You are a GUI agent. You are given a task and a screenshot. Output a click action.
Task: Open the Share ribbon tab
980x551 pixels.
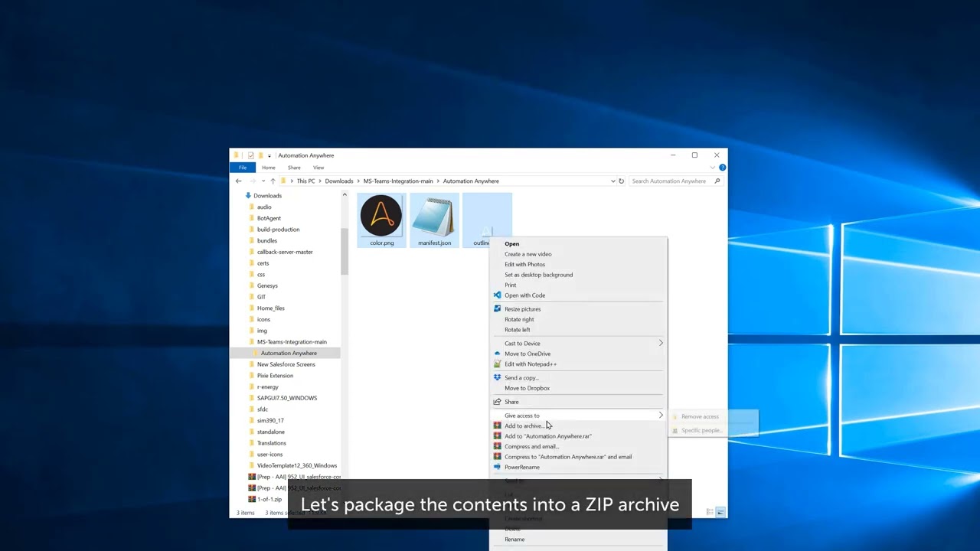[x=294, y=168]
